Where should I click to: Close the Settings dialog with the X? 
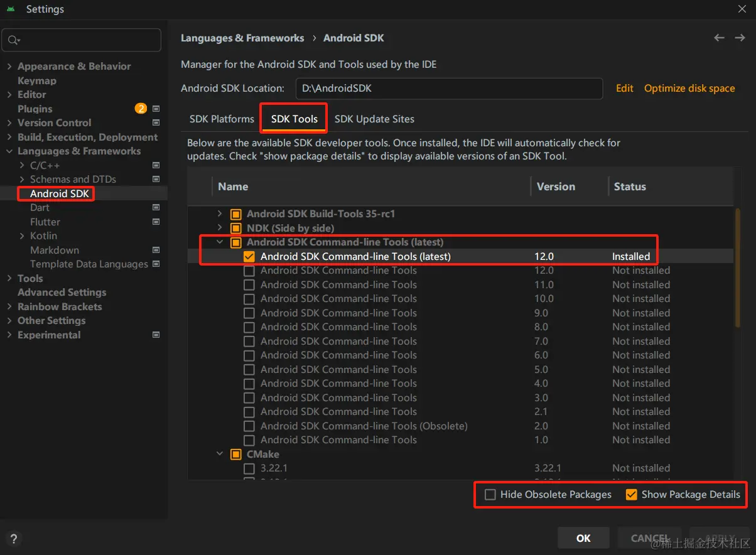tap(742, 9)
